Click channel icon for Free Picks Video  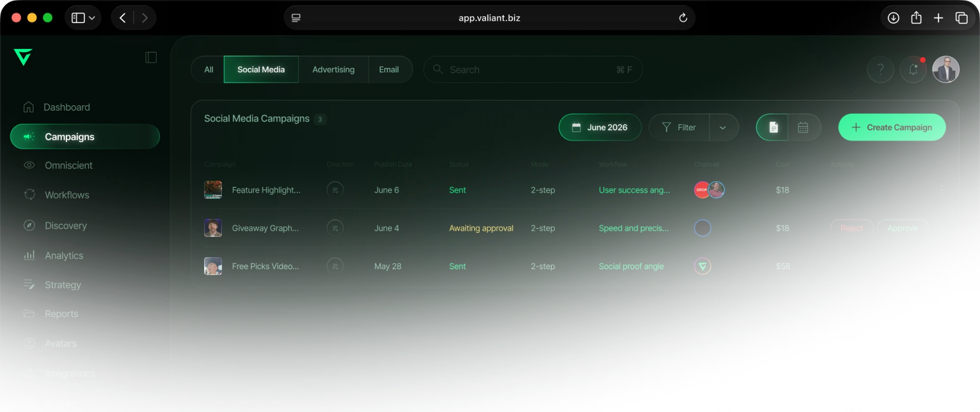click(702, 266)
